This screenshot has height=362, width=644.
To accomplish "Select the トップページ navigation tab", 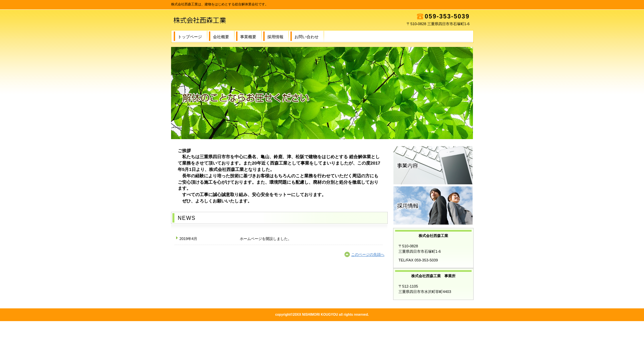I will click(x=190, y=37).
